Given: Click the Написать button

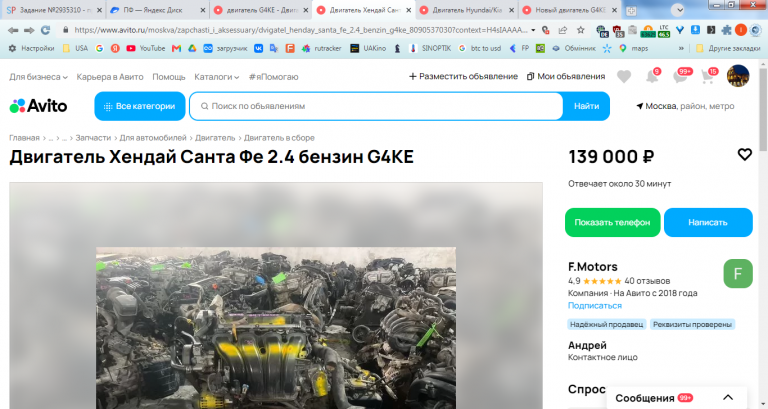Looking at the screenshot, I should click(708, 222).
